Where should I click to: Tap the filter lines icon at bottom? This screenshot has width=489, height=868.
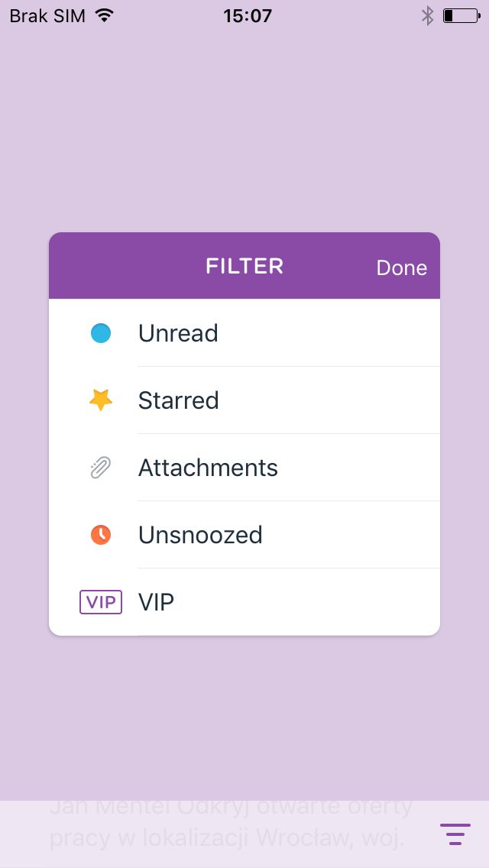455,834
